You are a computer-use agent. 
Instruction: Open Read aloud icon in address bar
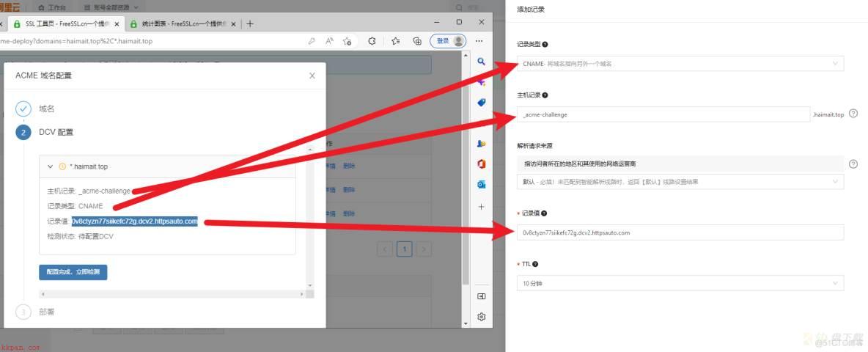coord(329,41)
